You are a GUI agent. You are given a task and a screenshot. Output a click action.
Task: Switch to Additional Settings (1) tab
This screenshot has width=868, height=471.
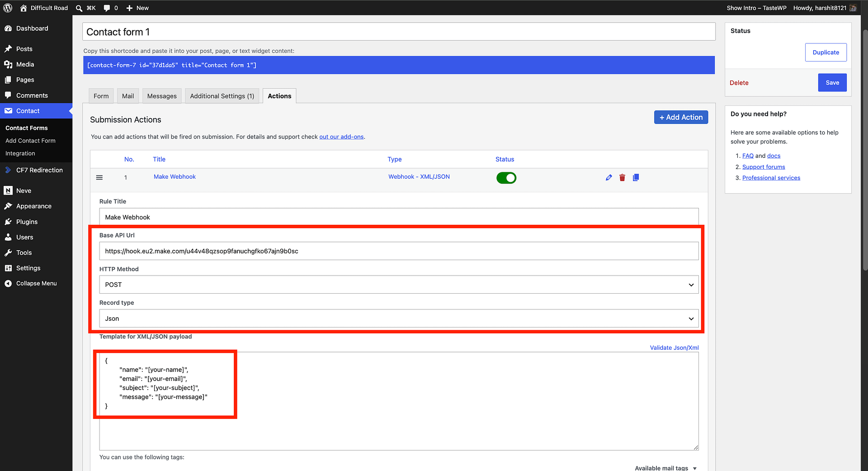coord(222,96)
